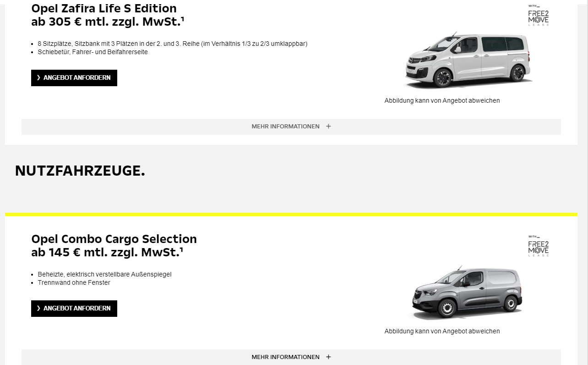Click the Opel Zafira Life S Edition heading

click(104, 8)
